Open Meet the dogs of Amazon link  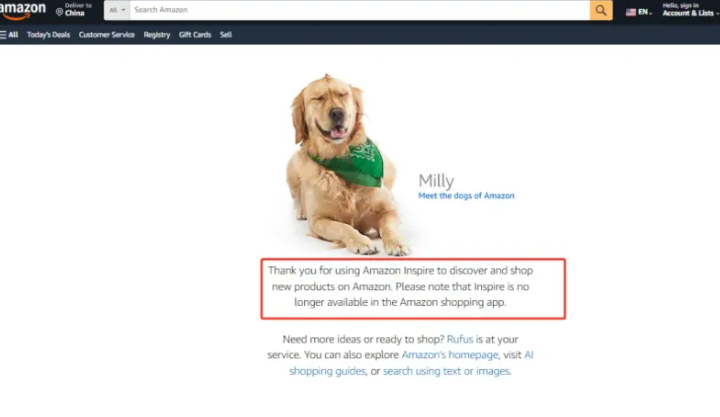[466, 196]
